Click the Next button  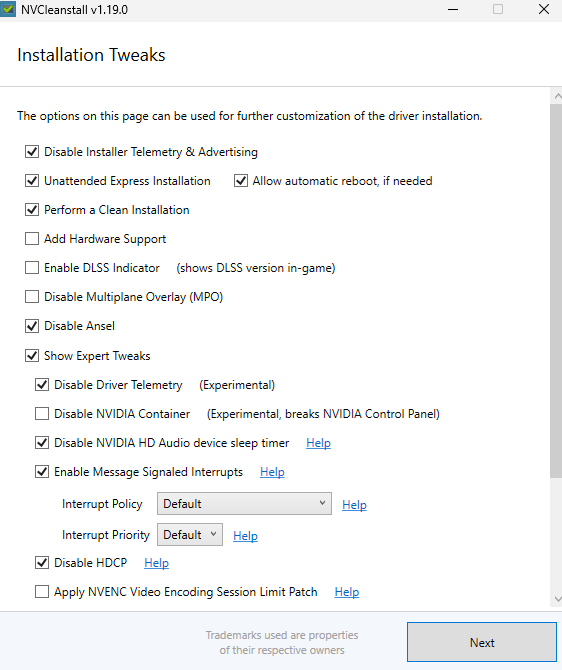[482, 642]
